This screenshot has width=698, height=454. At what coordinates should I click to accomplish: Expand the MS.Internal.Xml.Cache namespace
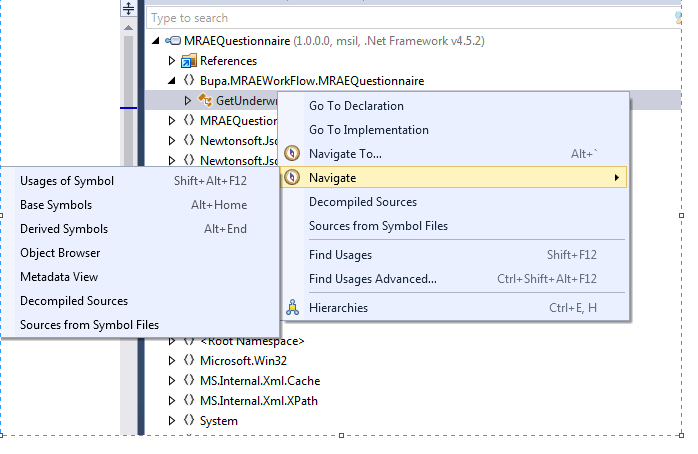[171, 381]
